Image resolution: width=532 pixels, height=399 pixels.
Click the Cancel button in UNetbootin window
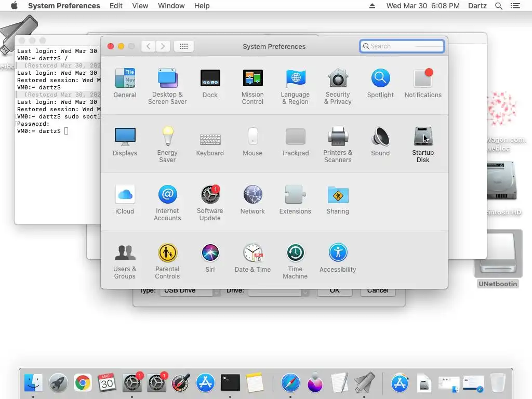378,291
